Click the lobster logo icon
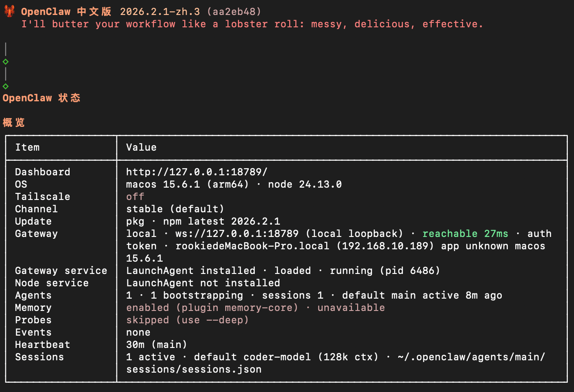574x392 pixels. pyautogui.click(x=10, y=12)
